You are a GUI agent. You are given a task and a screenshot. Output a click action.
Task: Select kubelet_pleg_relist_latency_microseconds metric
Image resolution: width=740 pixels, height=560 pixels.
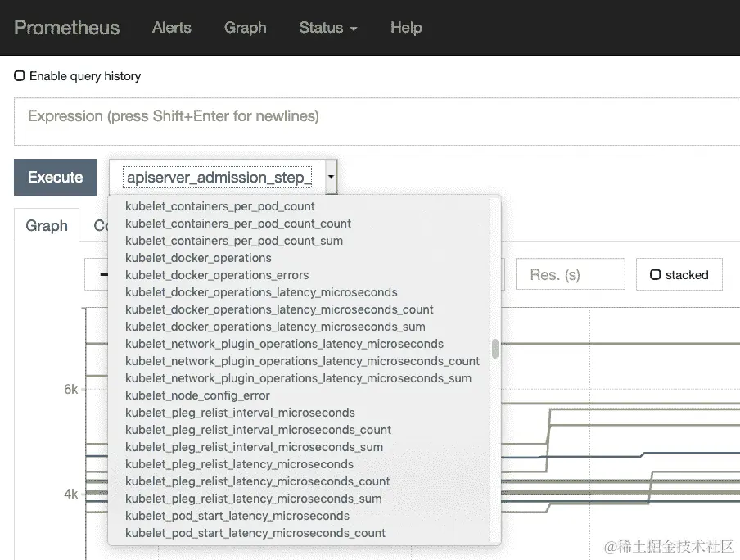(239, 464)
